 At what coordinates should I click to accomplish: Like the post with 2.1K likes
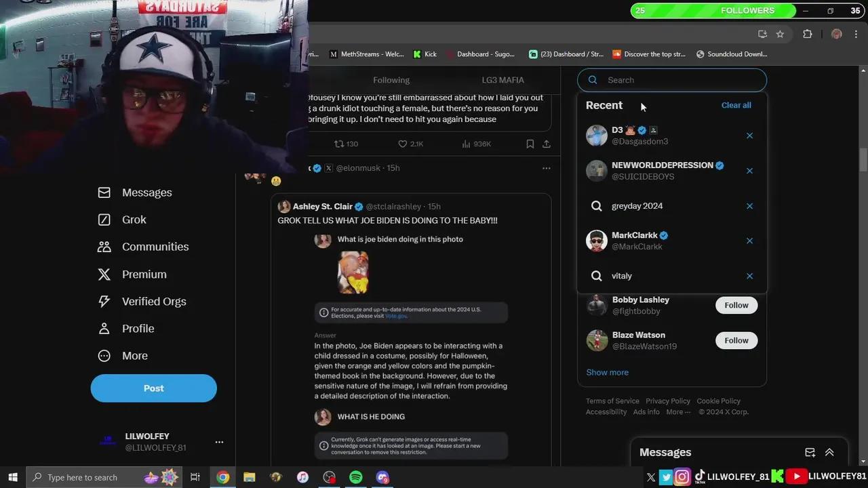402,144
